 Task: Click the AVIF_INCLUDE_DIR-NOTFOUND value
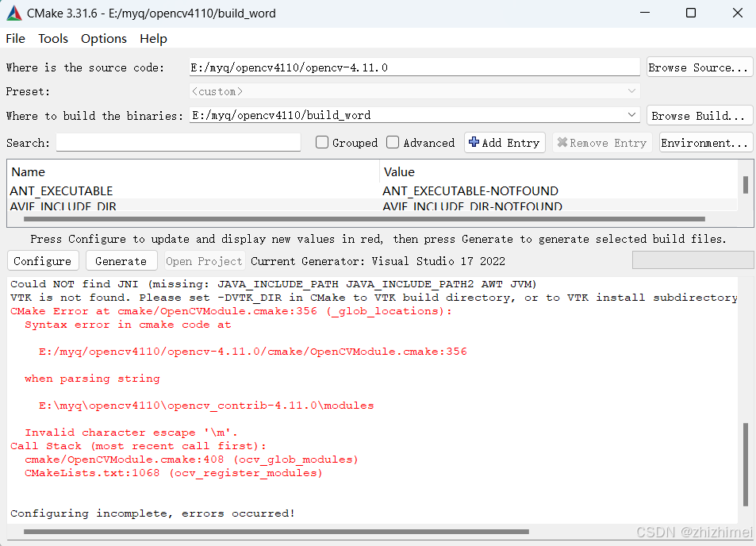pos(472,206)
